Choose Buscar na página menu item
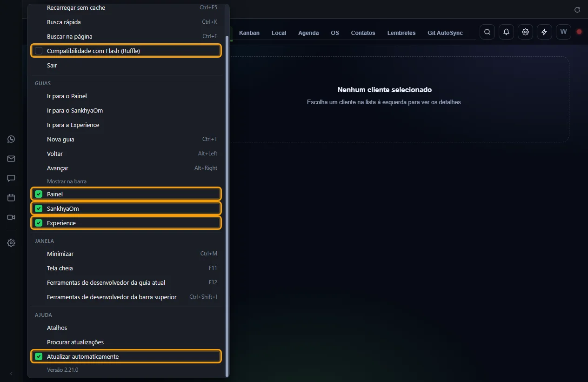 (126, 36)
